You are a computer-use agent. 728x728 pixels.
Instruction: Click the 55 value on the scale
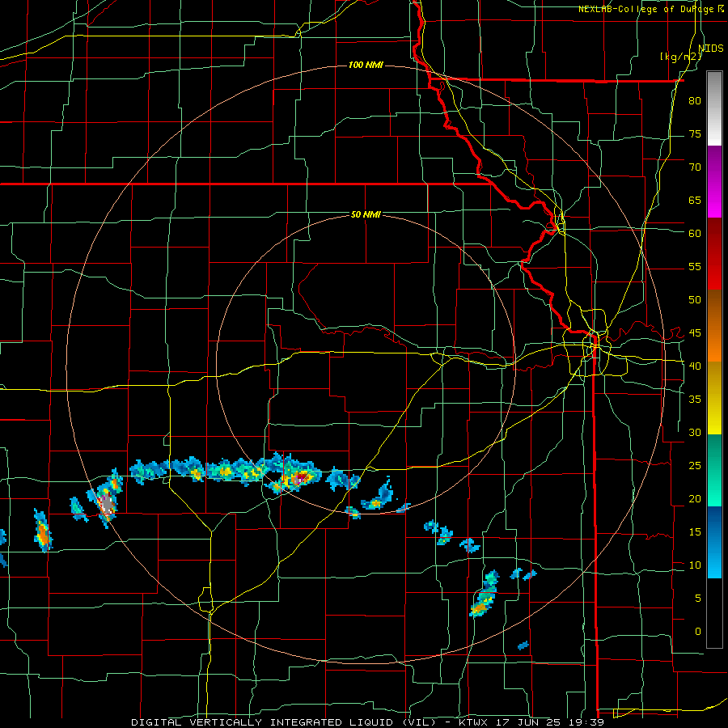pos(695,266)
